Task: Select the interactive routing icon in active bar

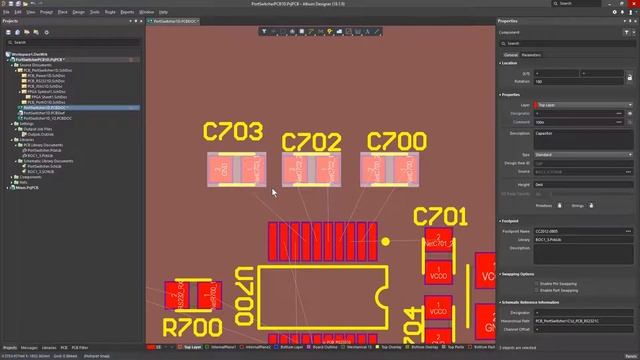Action: tap(311, 31)
